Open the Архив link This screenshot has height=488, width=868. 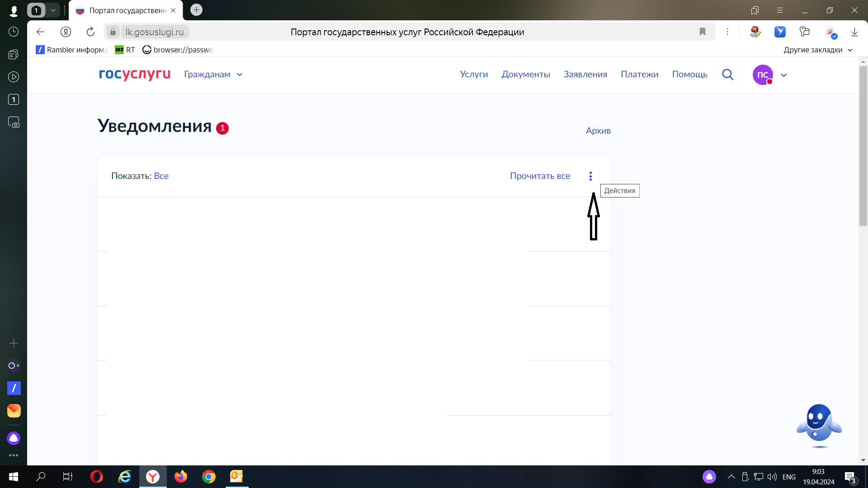(x=598, y=131)
